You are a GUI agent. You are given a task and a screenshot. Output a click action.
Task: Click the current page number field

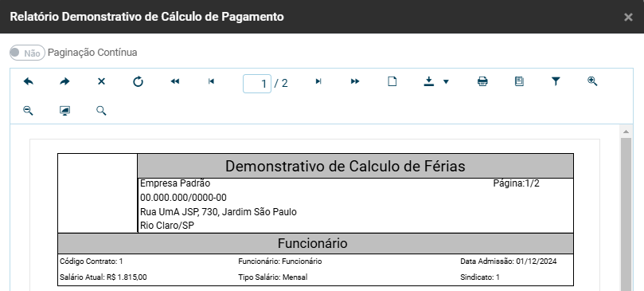tap(257, 84)
